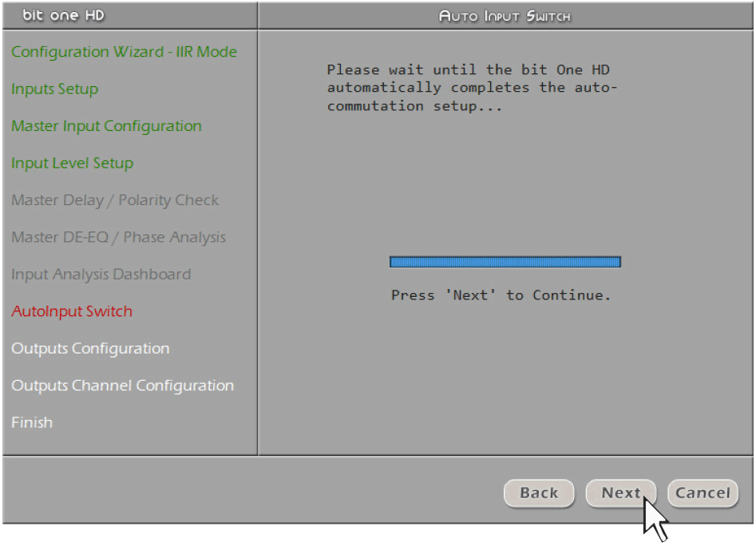Select the Finish step in sidebar
Viewport: 756px width, 546px height.
tap(32, 422)
